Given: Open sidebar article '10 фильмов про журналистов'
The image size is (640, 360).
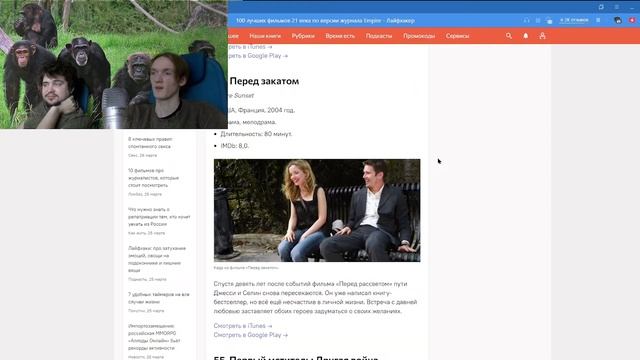Looking at the screenshot, I should point(153,178).
